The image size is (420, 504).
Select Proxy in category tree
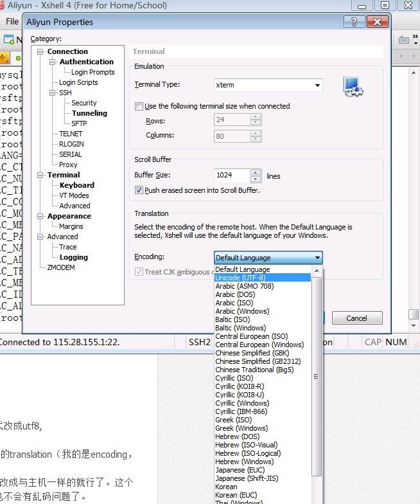[68, 165]
